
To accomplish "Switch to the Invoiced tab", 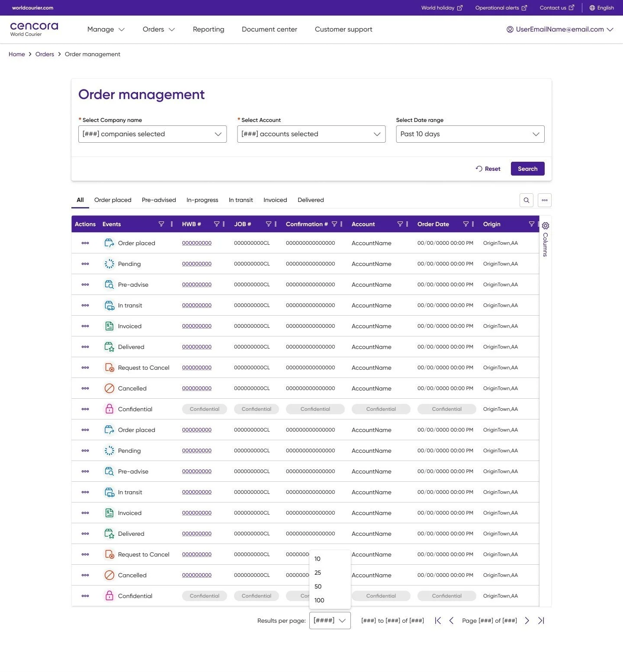I will click(x=275, y=200).
